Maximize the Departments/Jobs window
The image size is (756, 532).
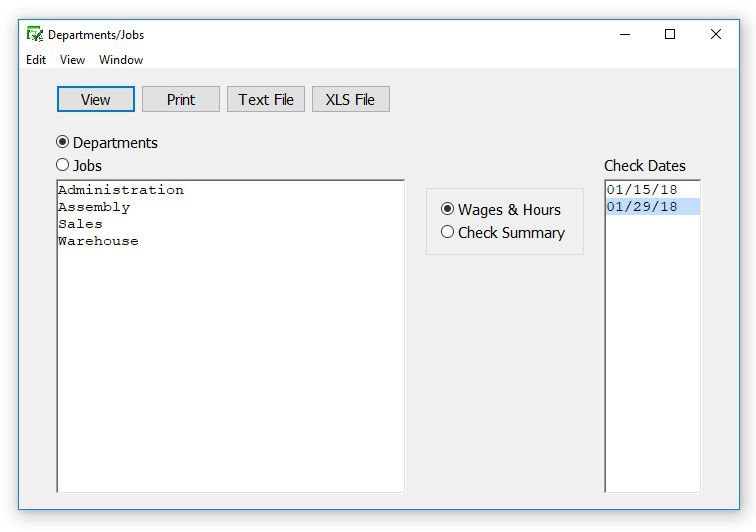pos(670,34)
